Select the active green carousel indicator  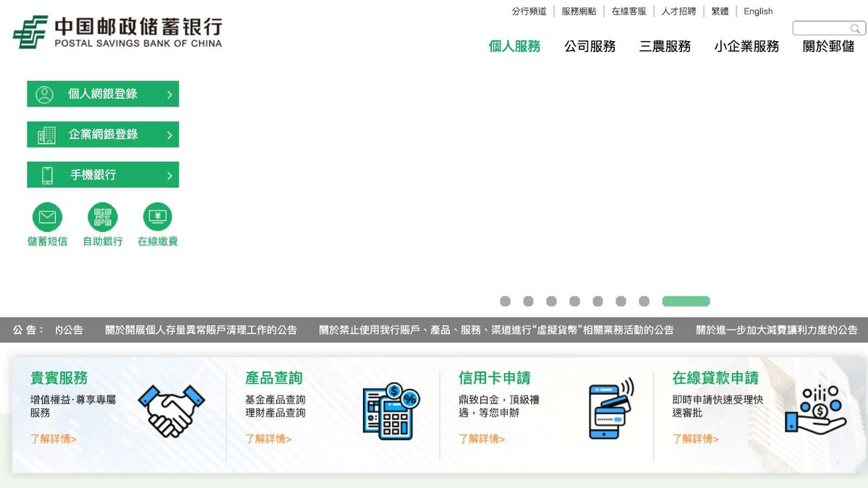click(686, 301)
